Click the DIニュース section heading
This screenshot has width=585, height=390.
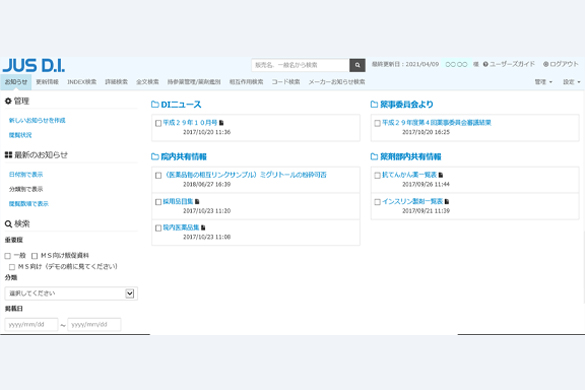tap(181, 104)
